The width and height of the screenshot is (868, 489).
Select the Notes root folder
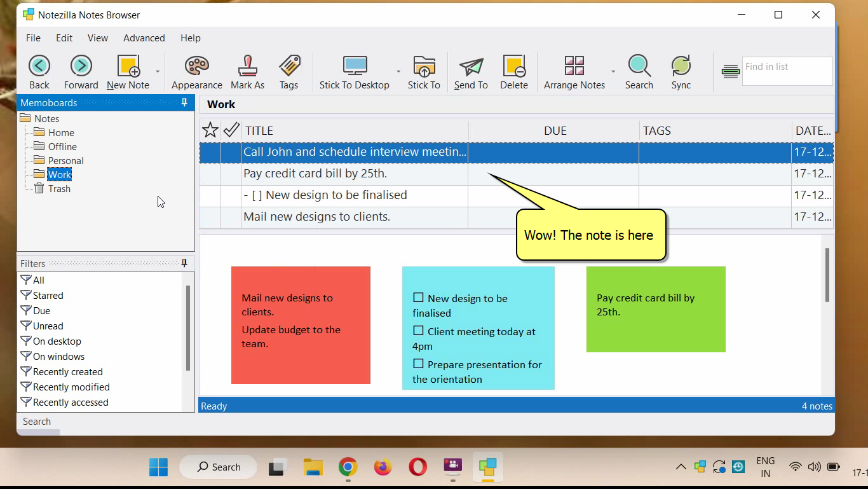(x=39, y=118)
